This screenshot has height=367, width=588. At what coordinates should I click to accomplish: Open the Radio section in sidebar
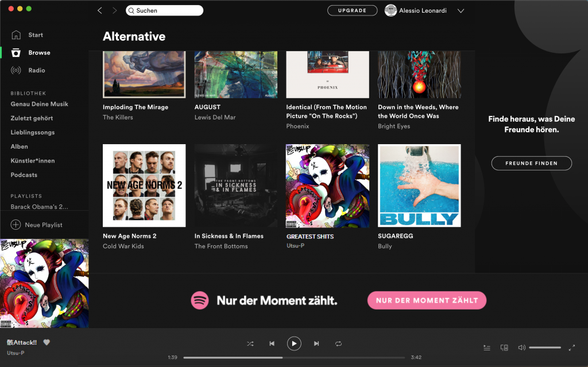(x=36, y=70)
